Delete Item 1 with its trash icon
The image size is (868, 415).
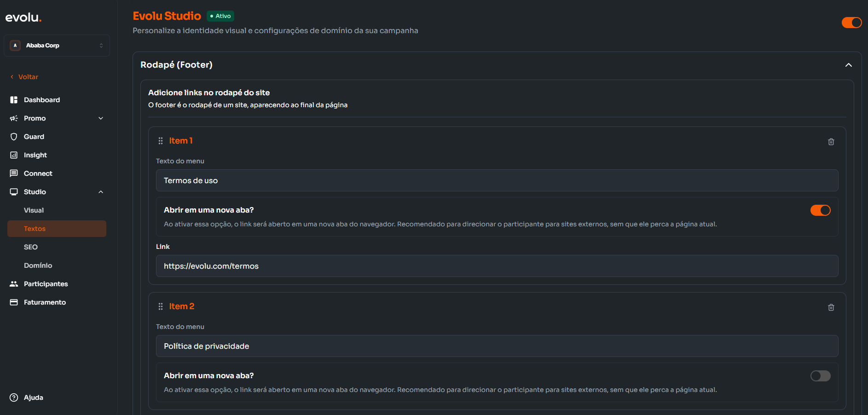click(831, 142)
